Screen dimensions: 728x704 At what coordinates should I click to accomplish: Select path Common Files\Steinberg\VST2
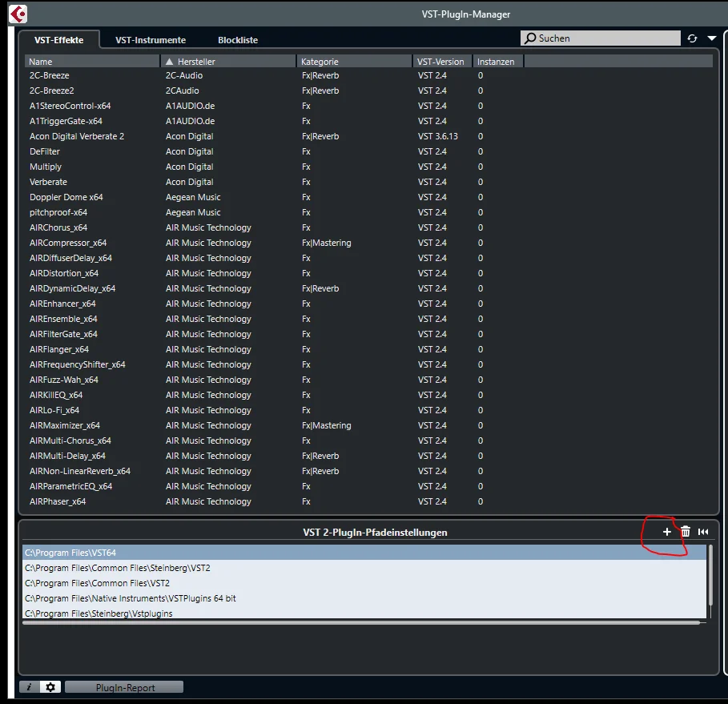(x=364, y=568)
